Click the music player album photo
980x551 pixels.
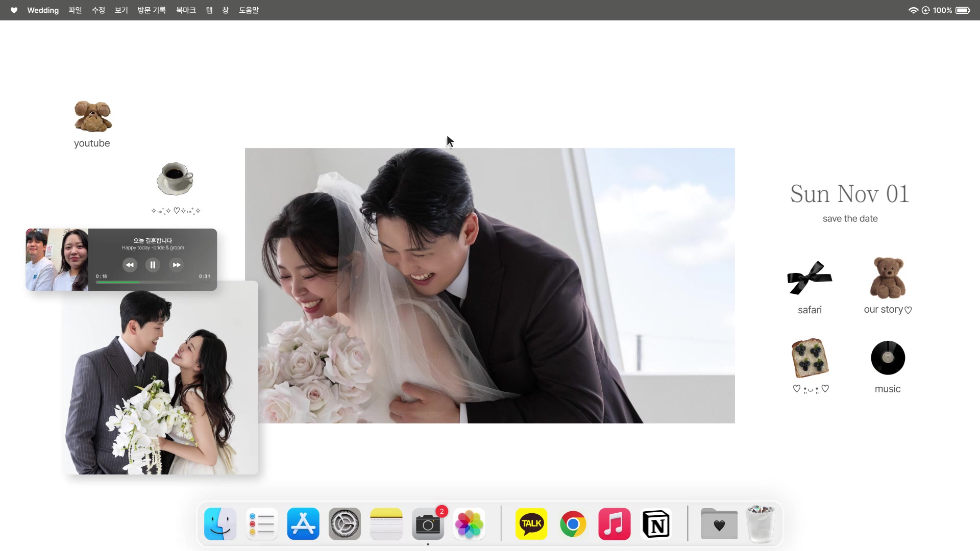point(57,260)
